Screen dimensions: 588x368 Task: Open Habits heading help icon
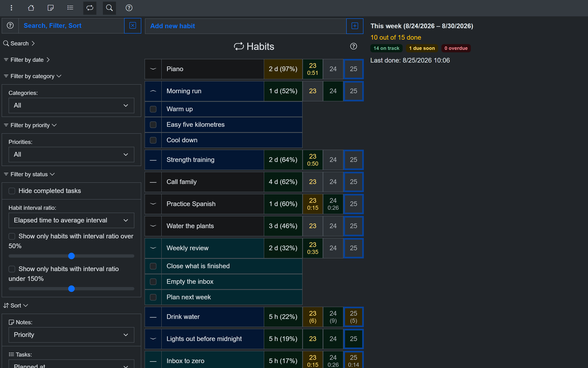pyautogui.click(x=354, y=46)
